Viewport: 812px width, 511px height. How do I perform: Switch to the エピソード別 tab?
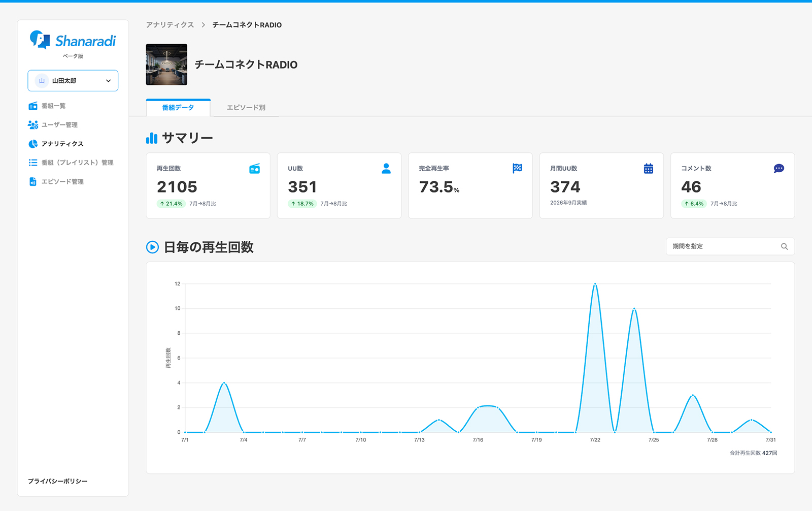(x=246, y=108)
